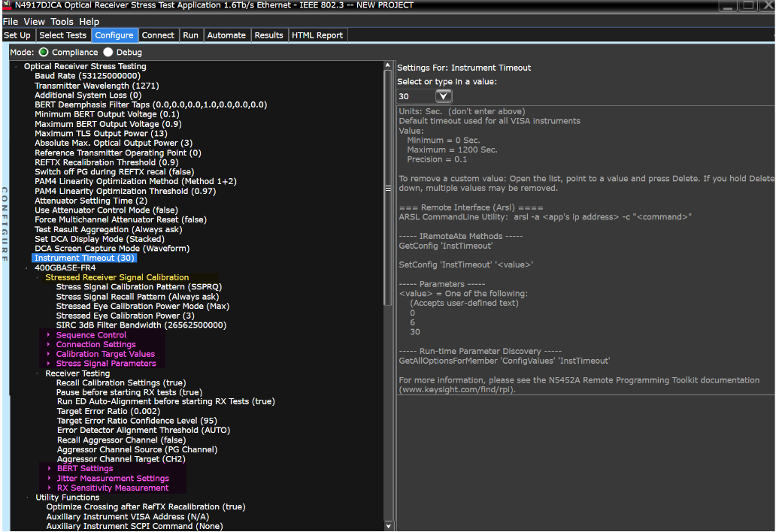Expand the Calibration Target Values node
This screenshot has height=532, width=779.
click(48, 354)
